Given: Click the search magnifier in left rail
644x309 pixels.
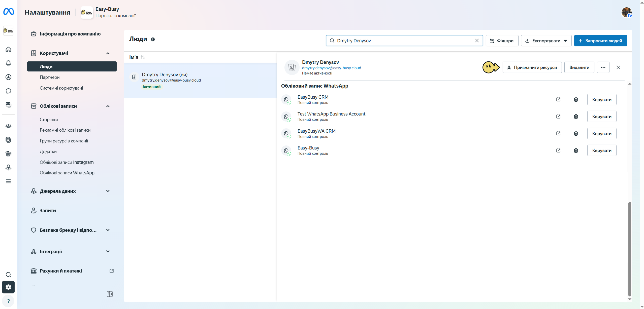Looking at the screenshot, I should coord(8,275).
